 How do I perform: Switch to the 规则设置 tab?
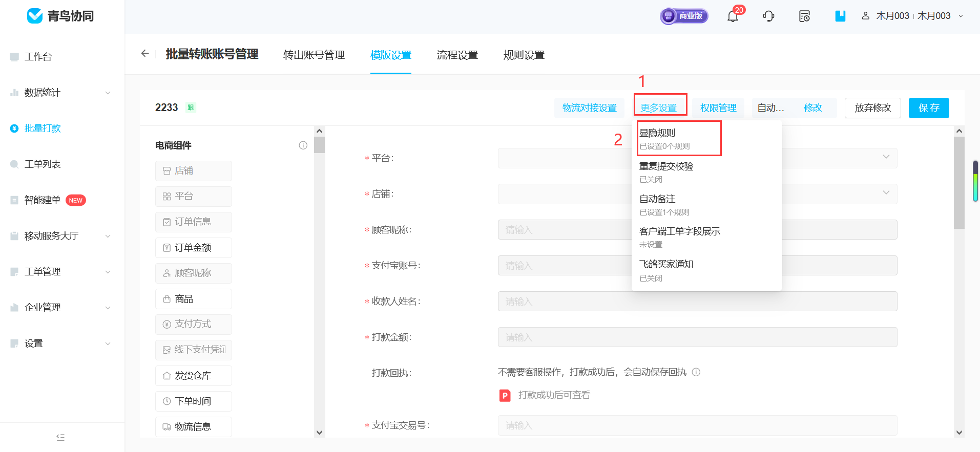pos(524,55)
